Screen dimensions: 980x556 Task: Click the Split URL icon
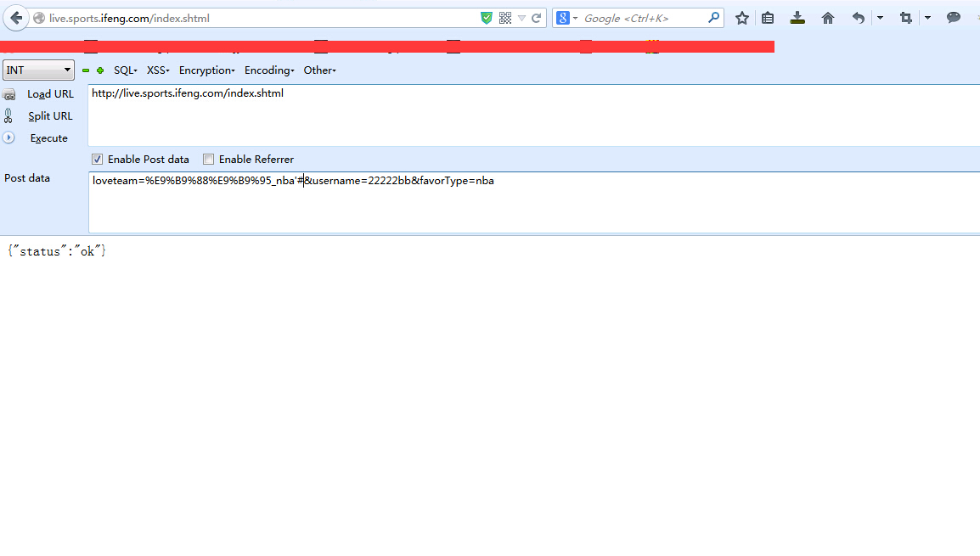[x=8, y=115]
